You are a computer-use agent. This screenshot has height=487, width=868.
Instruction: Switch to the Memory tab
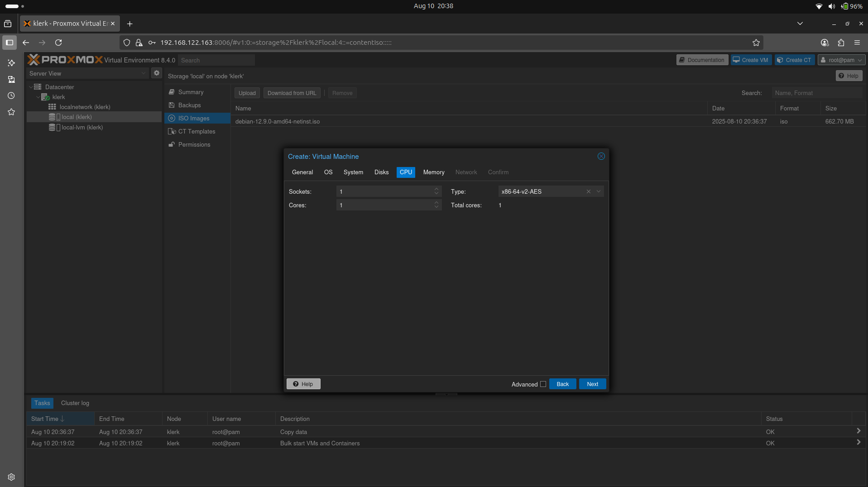pos(433,172)
